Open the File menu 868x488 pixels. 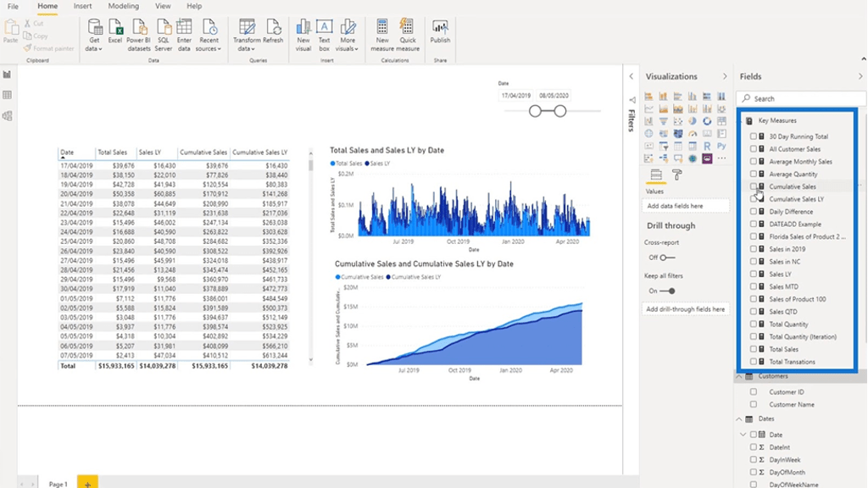tap(13, 6)
